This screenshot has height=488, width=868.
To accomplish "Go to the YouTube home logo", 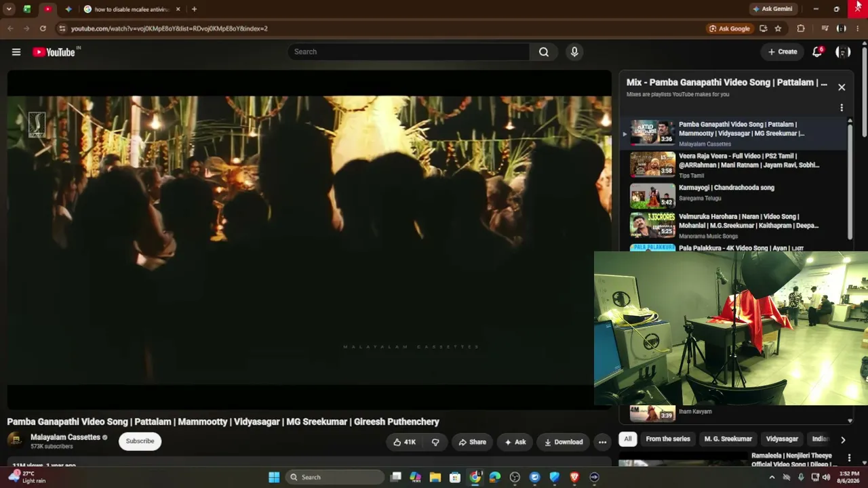I will pos(54,52).
